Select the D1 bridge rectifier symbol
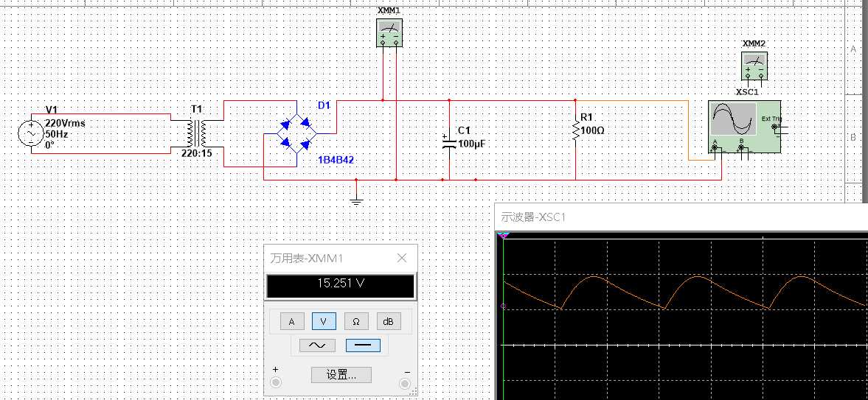 [x=296, y=133]
